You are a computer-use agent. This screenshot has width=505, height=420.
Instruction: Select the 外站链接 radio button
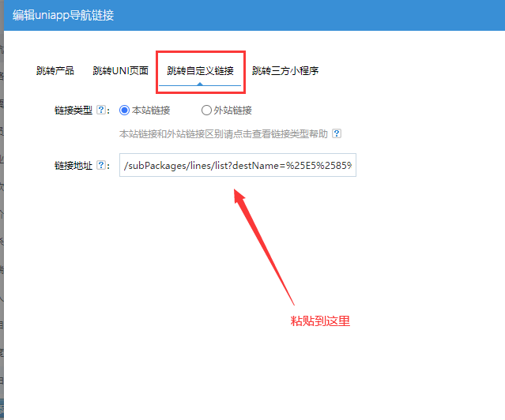tap(206, 111)
